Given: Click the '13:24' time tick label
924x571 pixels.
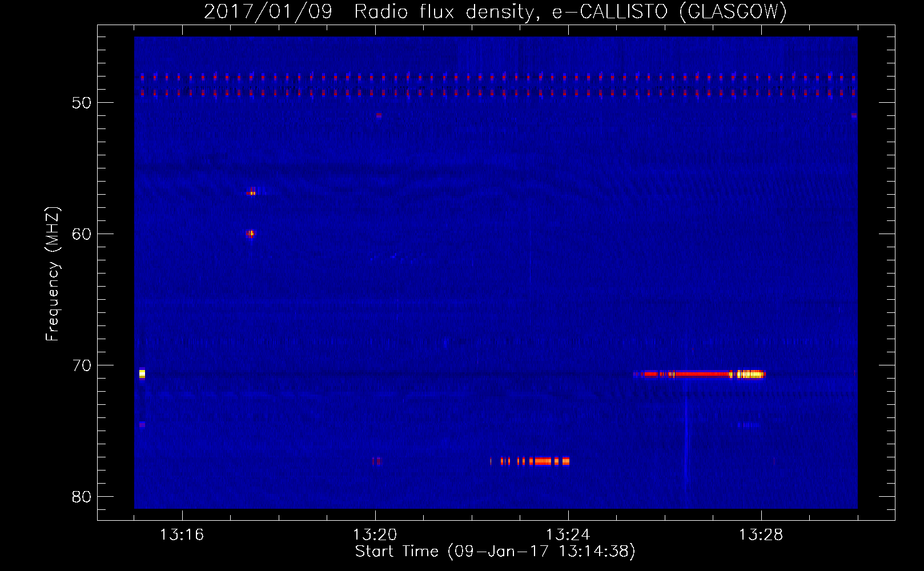Looking at the screenshot, I should pos(568,535).
